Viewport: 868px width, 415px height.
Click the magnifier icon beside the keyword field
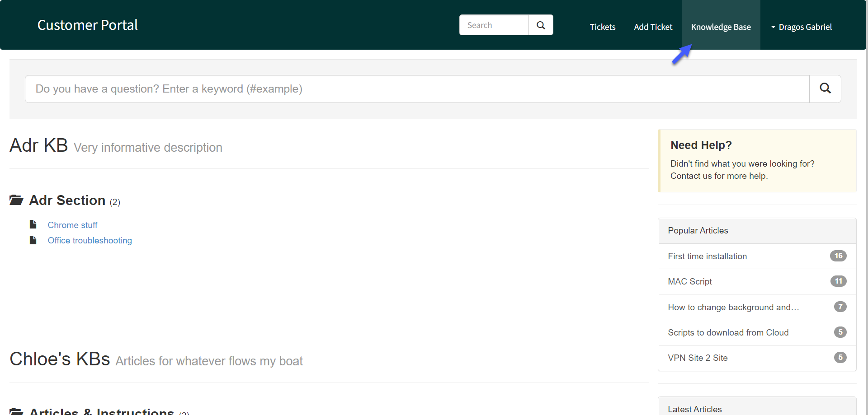pyautogui.click(x=825, y=89)
